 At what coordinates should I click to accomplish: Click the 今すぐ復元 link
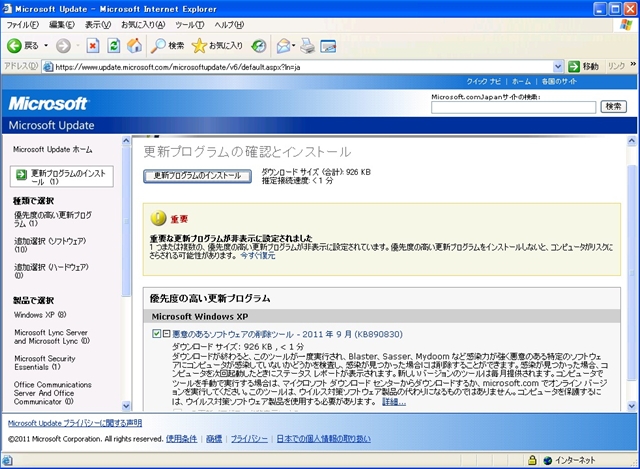coord(258,256)
